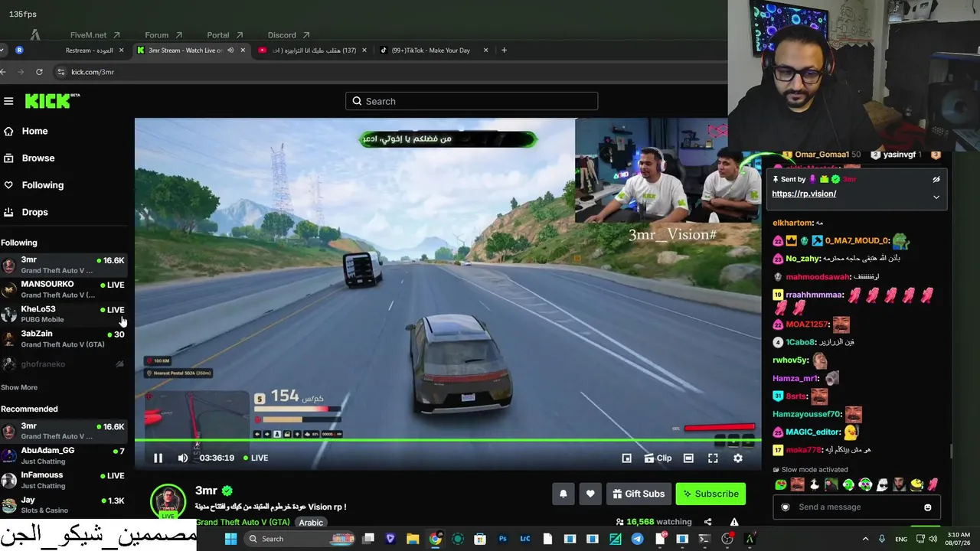The width and height of the screenshot is (980, 551).
Task: Click elkhartom username in chat
Action: click(792, 223)
